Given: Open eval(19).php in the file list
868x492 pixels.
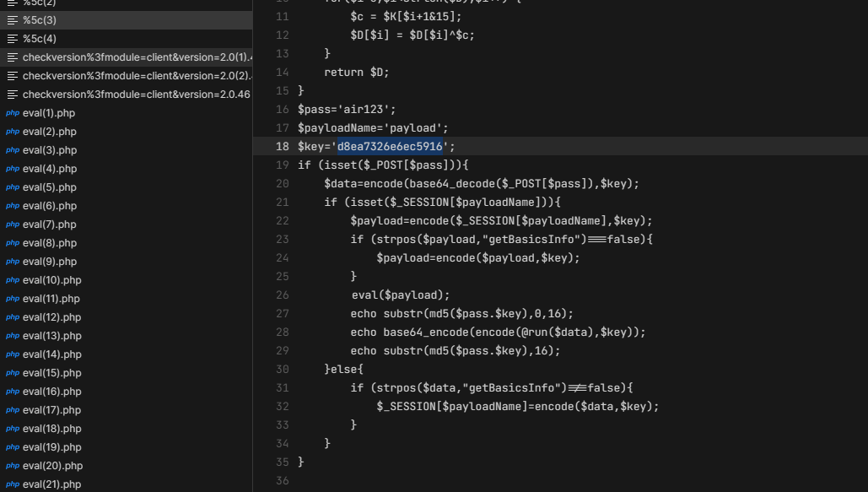Looking at the screenshot, I should (127, 447).
